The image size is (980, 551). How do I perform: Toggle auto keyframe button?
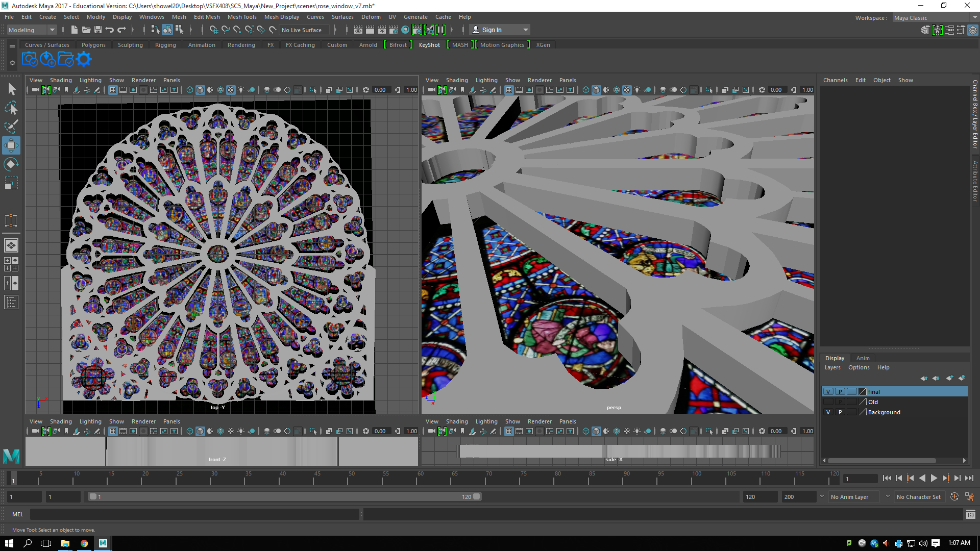point(954,496)
